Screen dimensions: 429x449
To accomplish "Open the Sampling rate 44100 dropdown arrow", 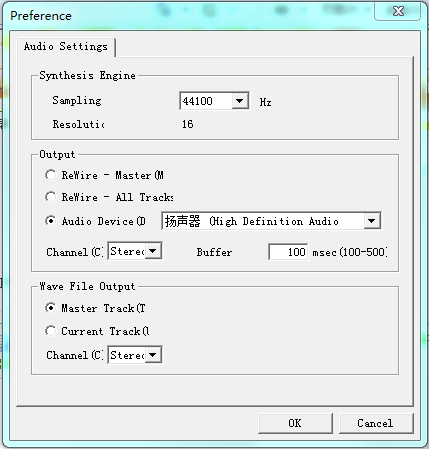I will pyautogui.click(x=239, y=101).
